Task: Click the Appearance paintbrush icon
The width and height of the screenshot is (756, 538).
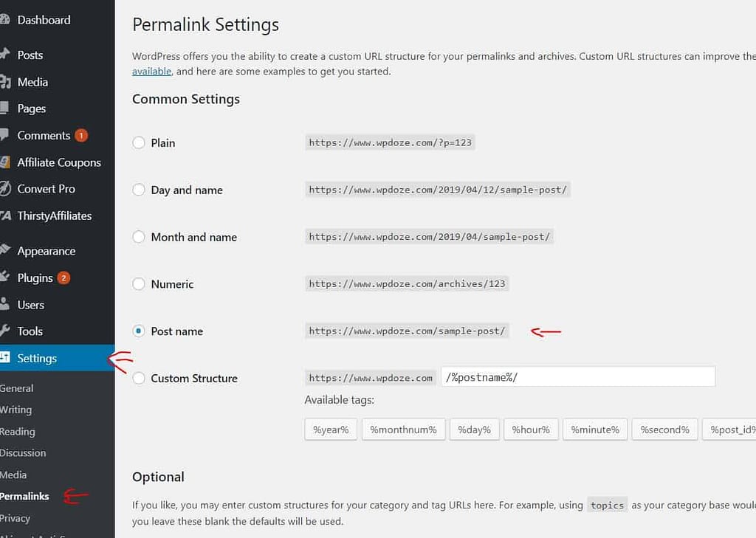Action: point(5,249)
